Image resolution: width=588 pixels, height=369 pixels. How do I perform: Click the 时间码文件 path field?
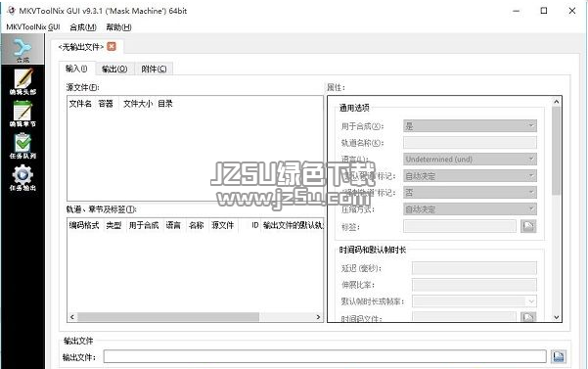coord(465,317)
